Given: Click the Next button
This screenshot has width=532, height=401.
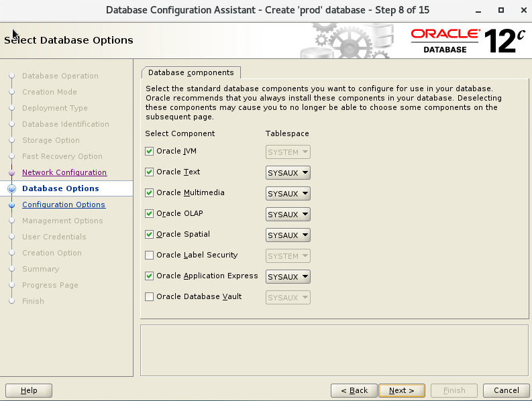Looking at the screenshot, I should point(402,390).
